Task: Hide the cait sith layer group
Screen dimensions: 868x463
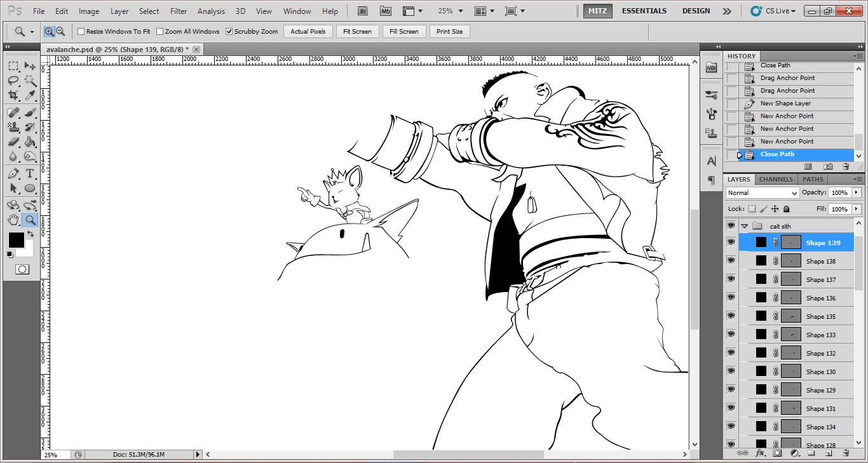Action: tap(731, 225)
